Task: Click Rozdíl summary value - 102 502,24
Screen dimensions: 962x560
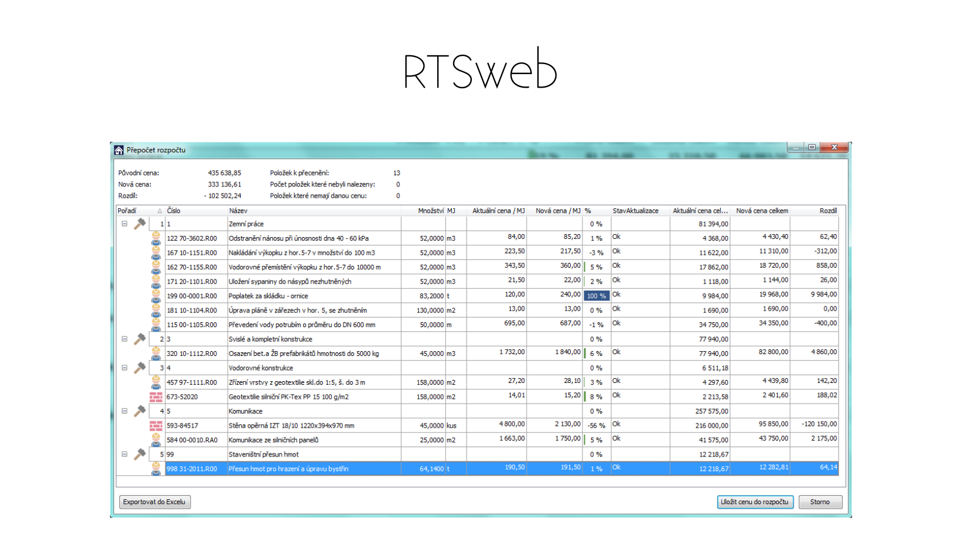Action: pyautogui.click(x=222, y=196)
